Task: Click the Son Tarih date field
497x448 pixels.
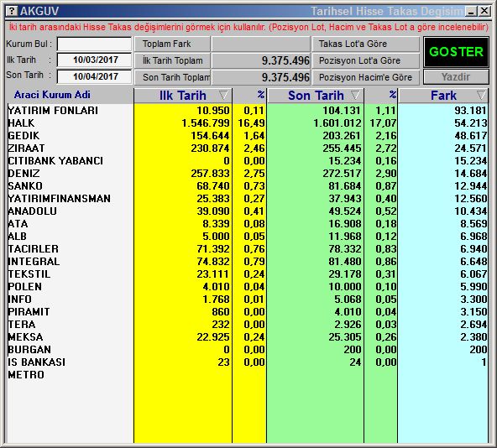Action: tap(95, 76)
